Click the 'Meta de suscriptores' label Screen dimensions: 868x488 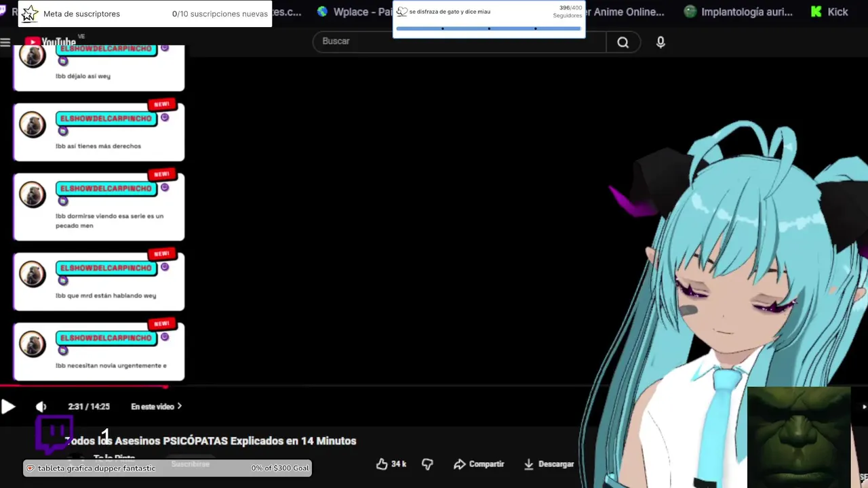[81, 14]
